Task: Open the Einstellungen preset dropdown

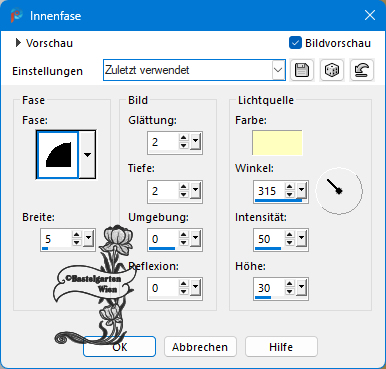Action: pyautogui.click(x=278, y=70)
